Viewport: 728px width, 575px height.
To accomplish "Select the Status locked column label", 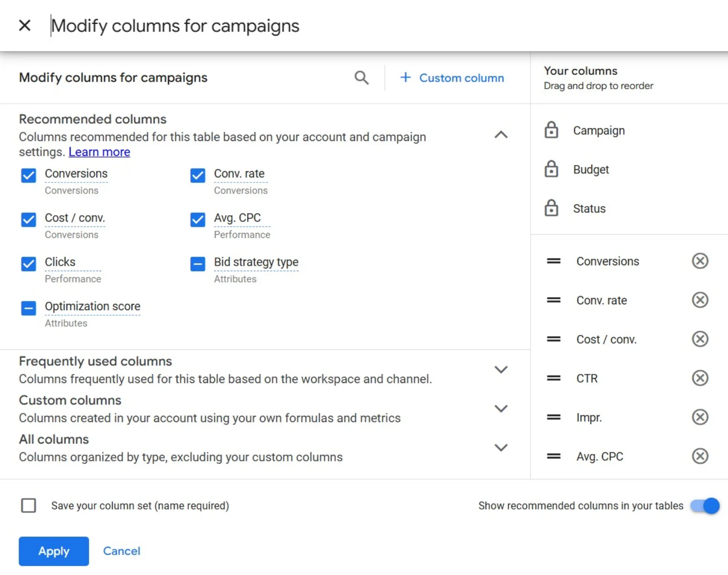I will click(589, 208).
